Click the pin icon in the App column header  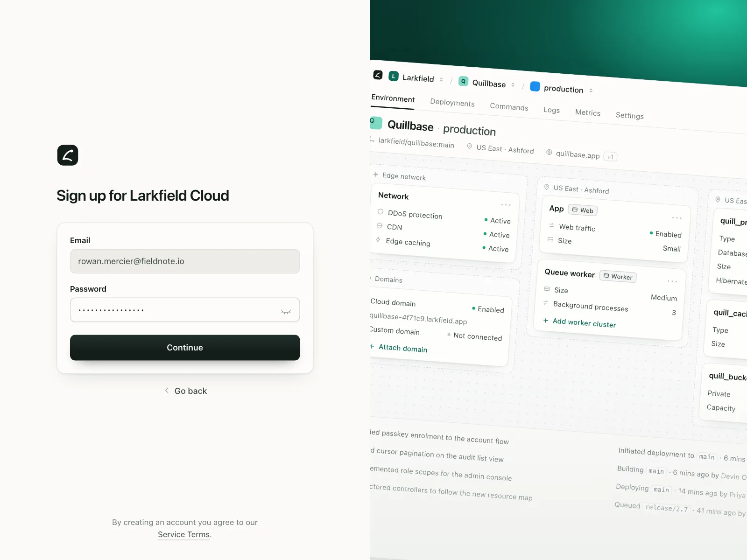click(x=547, y=187)
